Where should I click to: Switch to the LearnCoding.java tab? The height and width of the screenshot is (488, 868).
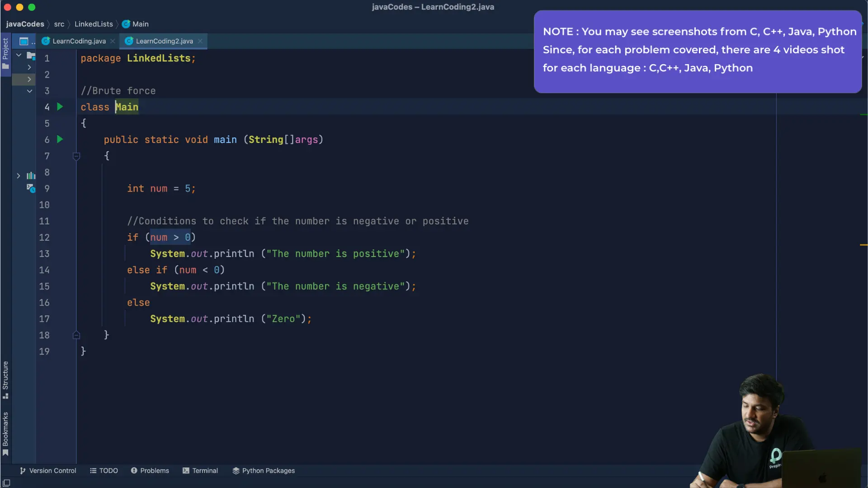tap(79, 41)
